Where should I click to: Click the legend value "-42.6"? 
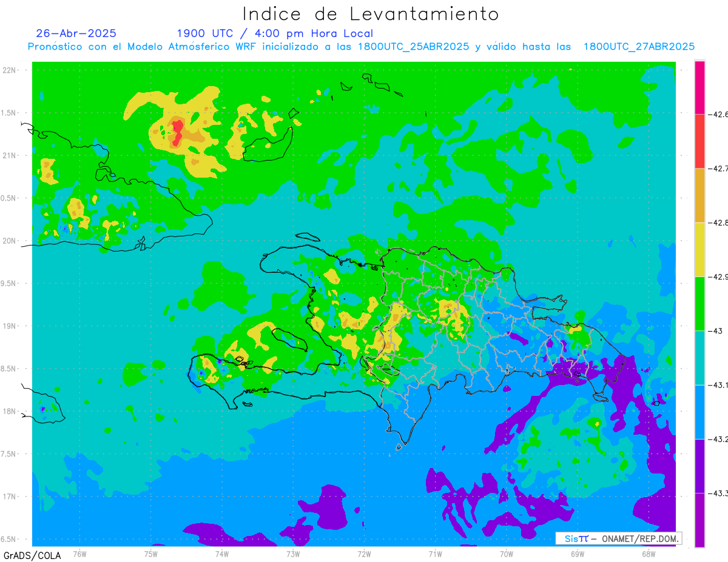click(x=718, y=115)
